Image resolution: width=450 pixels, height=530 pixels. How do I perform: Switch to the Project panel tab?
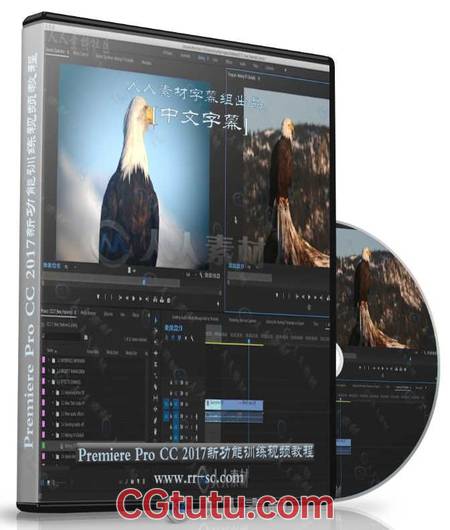tap(59, 312)
